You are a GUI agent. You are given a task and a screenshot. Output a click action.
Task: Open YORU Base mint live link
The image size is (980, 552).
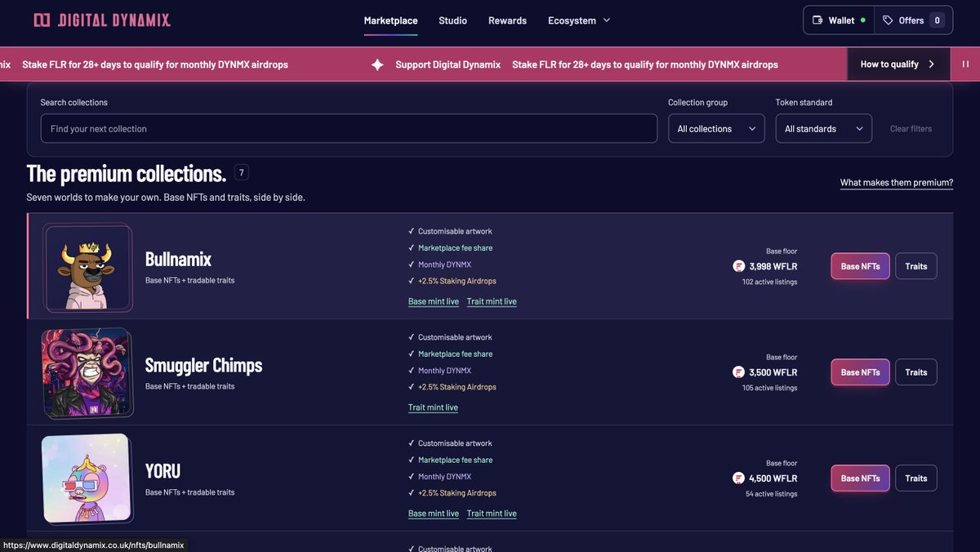pos(434,514)
